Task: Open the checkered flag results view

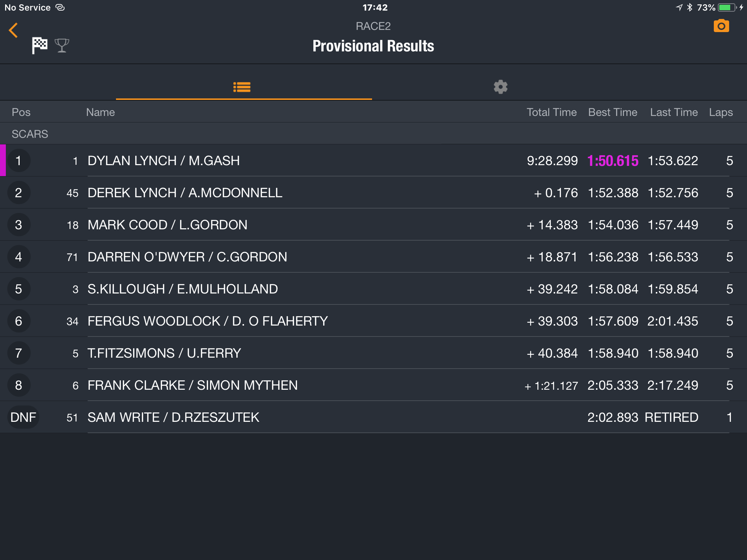Action: (x=39, y=46)
